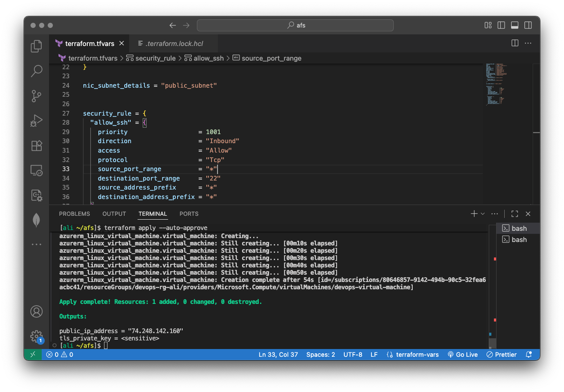Open the Source Control view
This screenshot has width=564, height=392.
(37, 96)
